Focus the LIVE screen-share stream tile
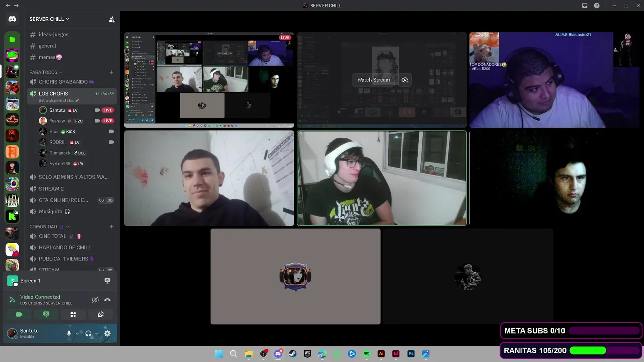This screenshot has width=644, height=362. [209, 80]
